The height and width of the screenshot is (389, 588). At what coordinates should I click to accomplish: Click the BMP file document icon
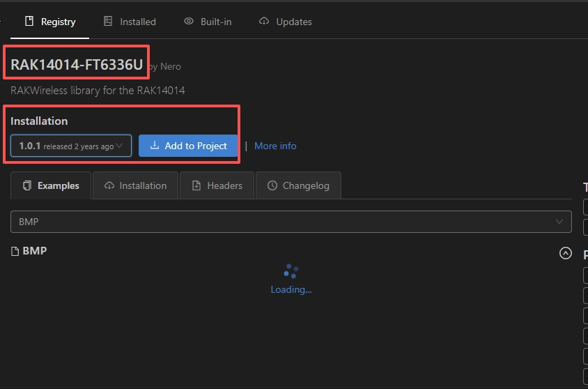pos(15,251)
